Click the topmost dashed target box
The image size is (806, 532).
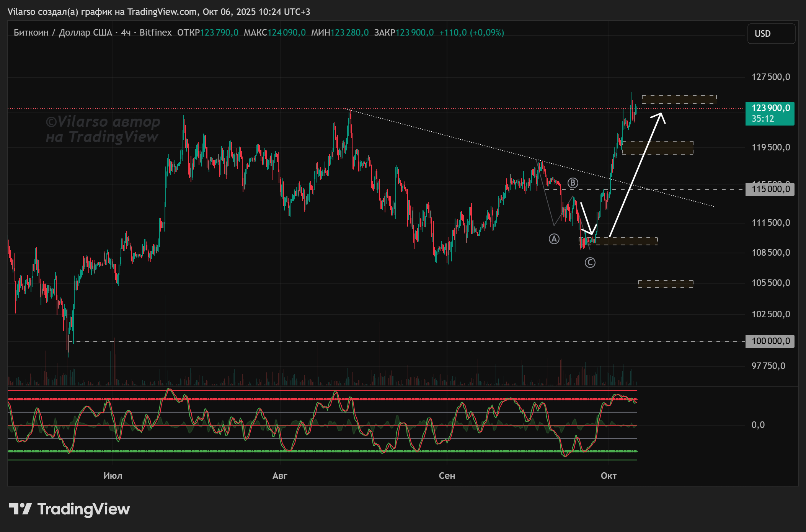[x=679, y=99]
